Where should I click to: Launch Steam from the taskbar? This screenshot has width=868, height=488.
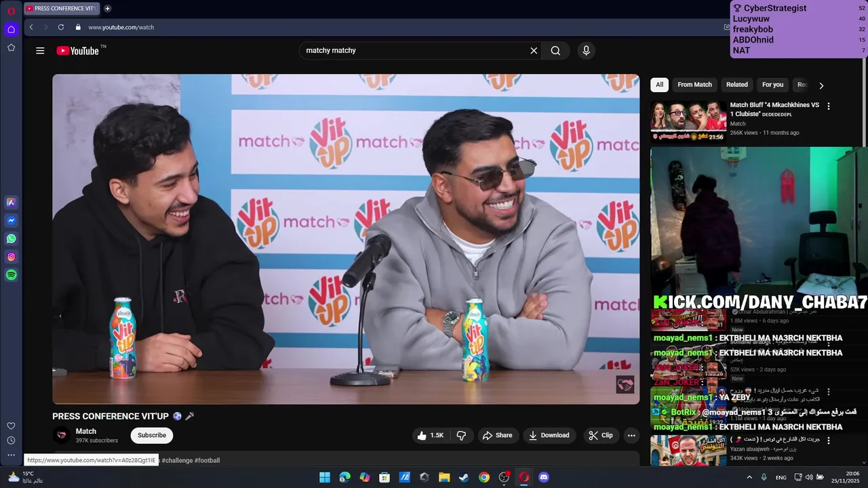[464, 477]
